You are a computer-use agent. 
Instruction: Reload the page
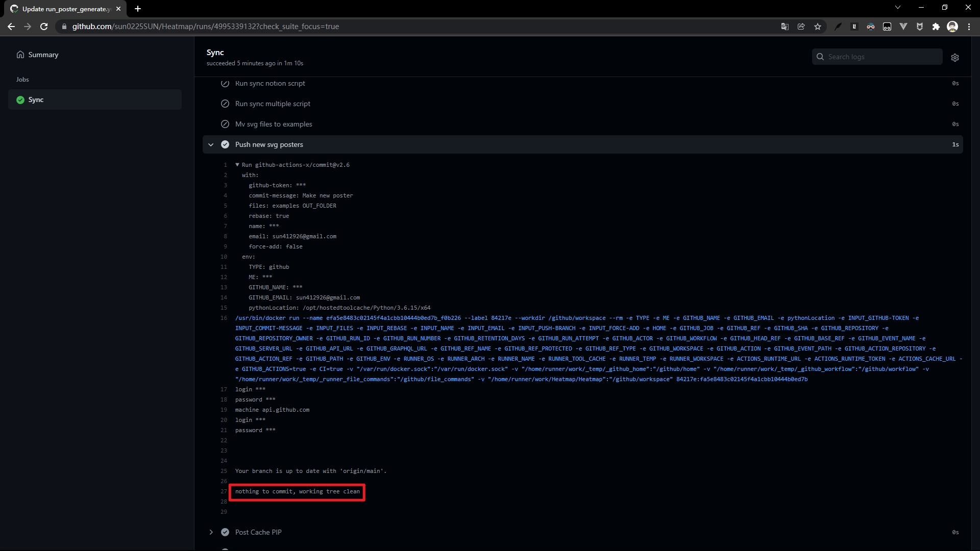(x=44, y=27)
